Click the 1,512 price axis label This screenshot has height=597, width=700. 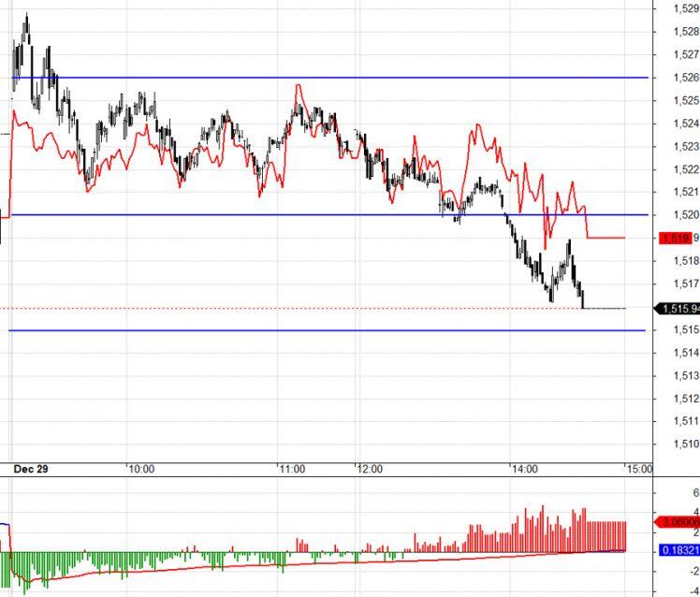click(686, 398)
